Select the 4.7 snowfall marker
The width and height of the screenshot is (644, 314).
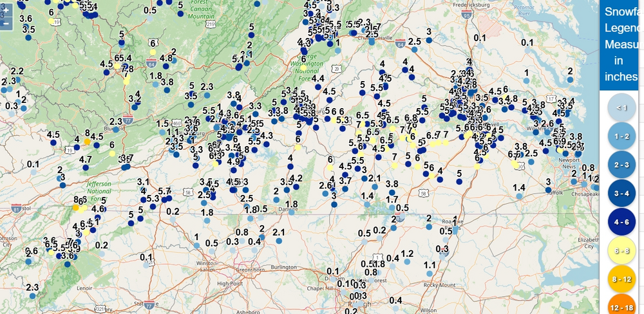point(85,167)
